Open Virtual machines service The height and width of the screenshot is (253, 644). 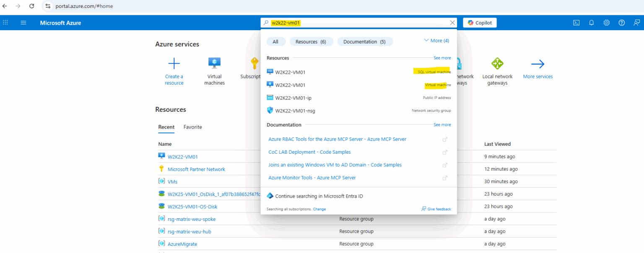(x=214, y=63)
